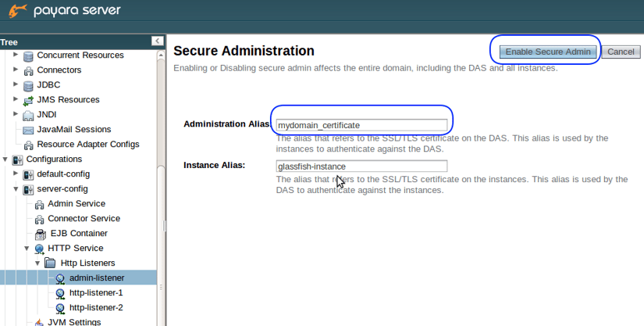Open JDBC tree item
The height and width of the screenshot is (326, 644).
[48, 84]
